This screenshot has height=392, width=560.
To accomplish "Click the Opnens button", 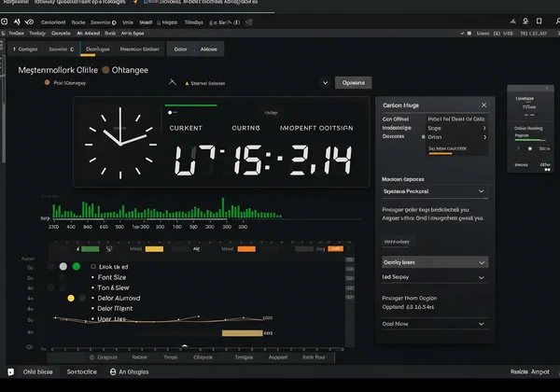I will tap(353, 83).
